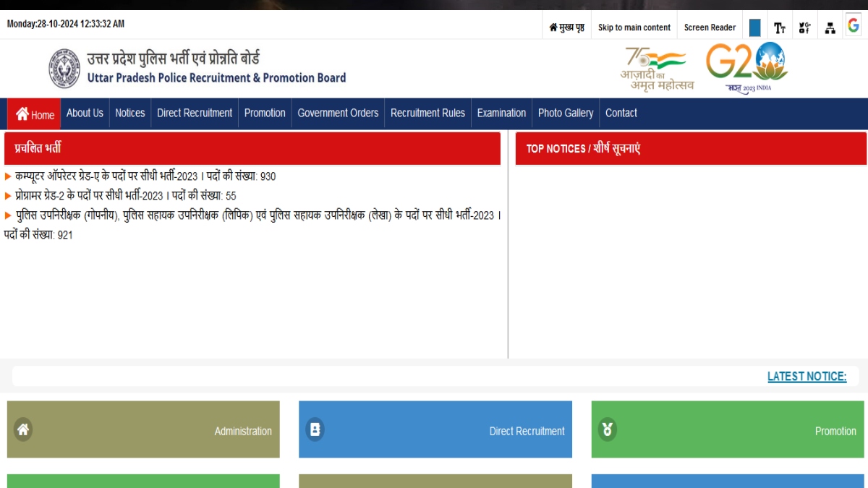This screenshot has height=488, width=868.
Task: Click the UP Police board emblem logo
Action: [x=64, y=69]
